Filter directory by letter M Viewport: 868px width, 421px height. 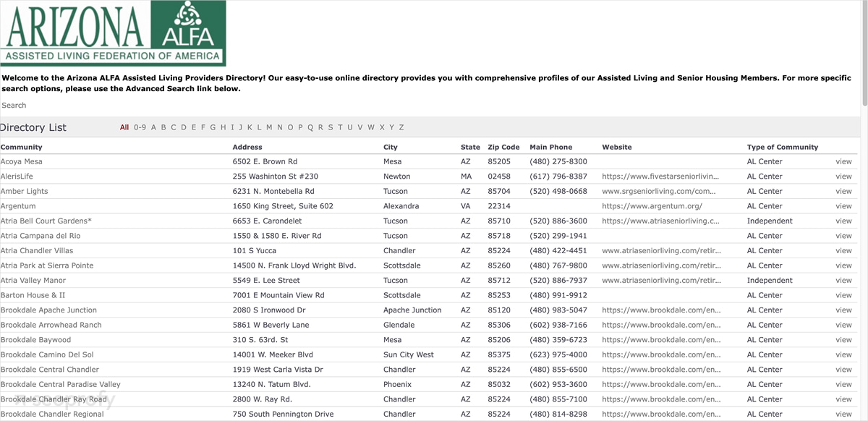coord(269,127)
